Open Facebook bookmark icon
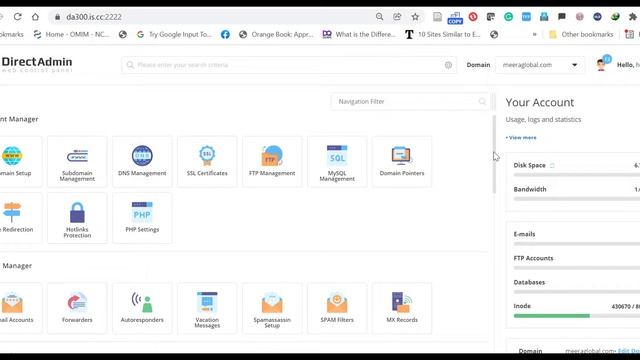Screen dimensions: 640x360 pyautogui.click(x=225, y=35)
